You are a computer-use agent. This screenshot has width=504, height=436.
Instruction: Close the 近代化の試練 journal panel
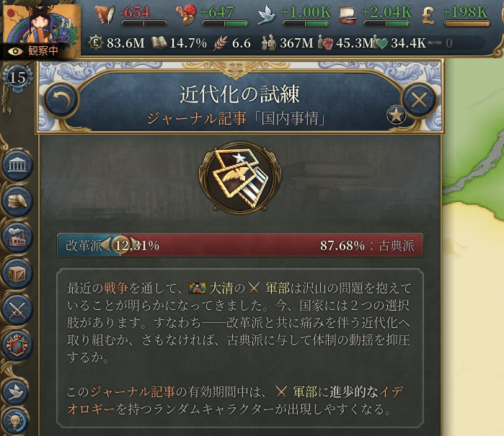(419, 100)
